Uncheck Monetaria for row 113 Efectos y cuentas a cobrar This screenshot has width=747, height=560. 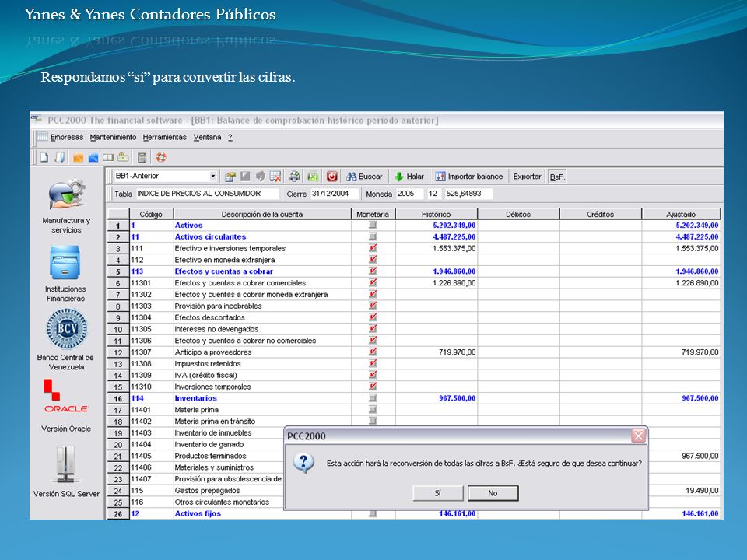[373, 271]
